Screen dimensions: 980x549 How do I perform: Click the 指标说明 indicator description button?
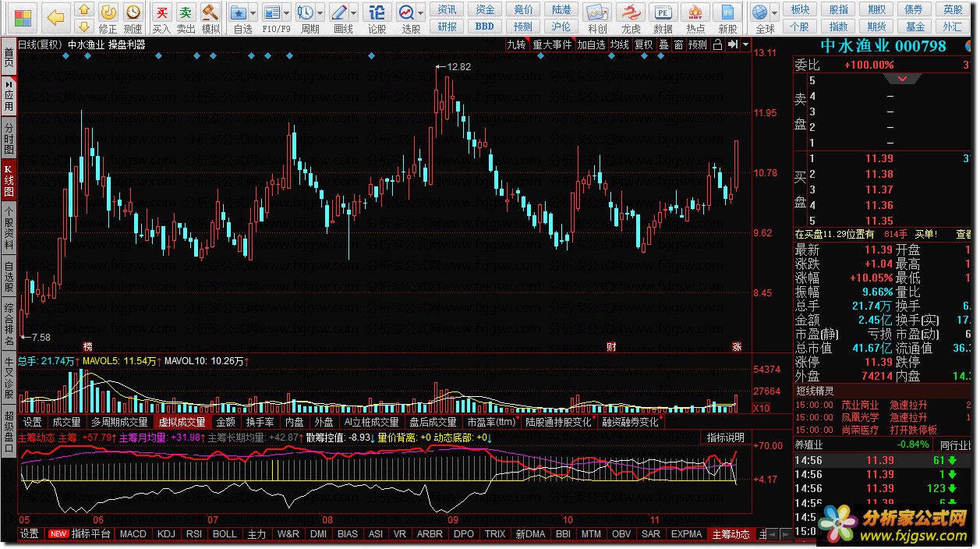tap(725, 437)
